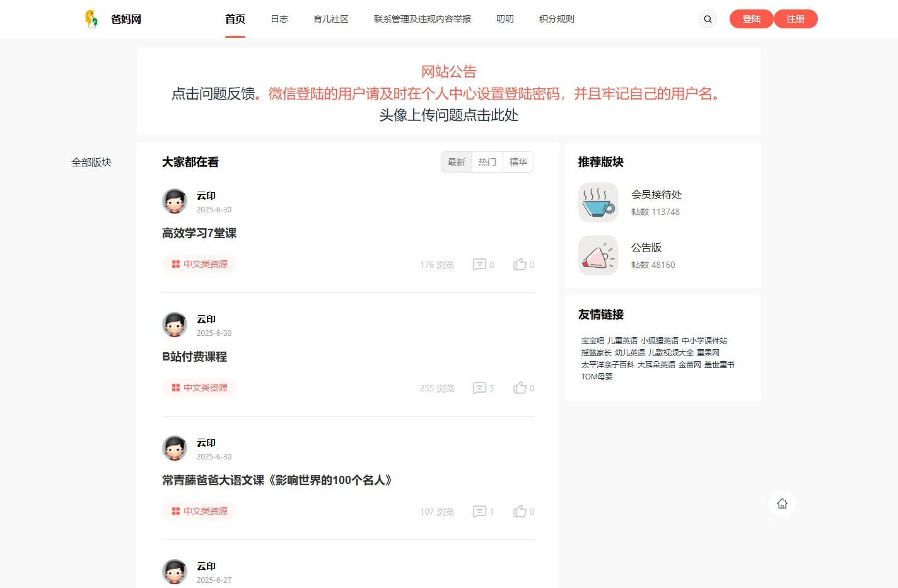Click 255 浏览 view count
Image resolution: width=898 pixels, height=588 pixels.
pos(437,388)
